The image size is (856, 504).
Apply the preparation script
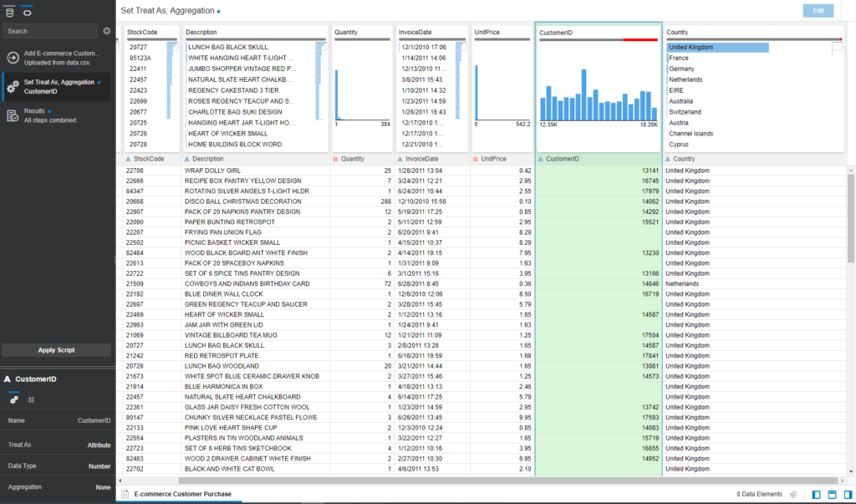point(56,350)
